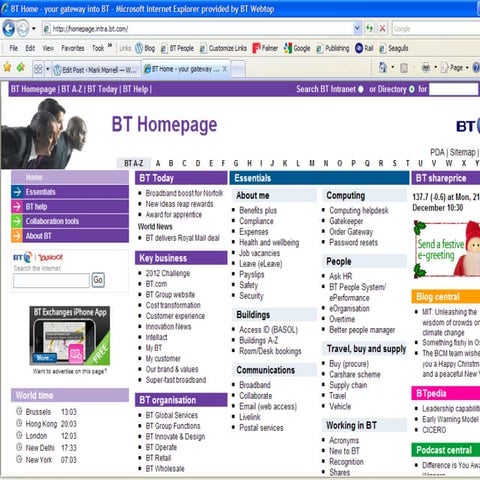Expand the tab list dropdown arrow
The width and height of the screenshot is (480, 480).
(47, 69)
